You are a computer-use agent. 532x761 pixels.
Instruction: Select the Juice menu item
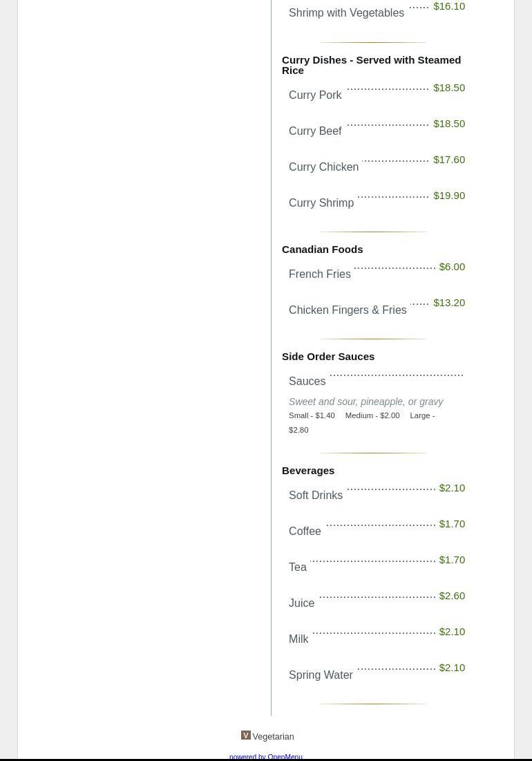point(301,603)
